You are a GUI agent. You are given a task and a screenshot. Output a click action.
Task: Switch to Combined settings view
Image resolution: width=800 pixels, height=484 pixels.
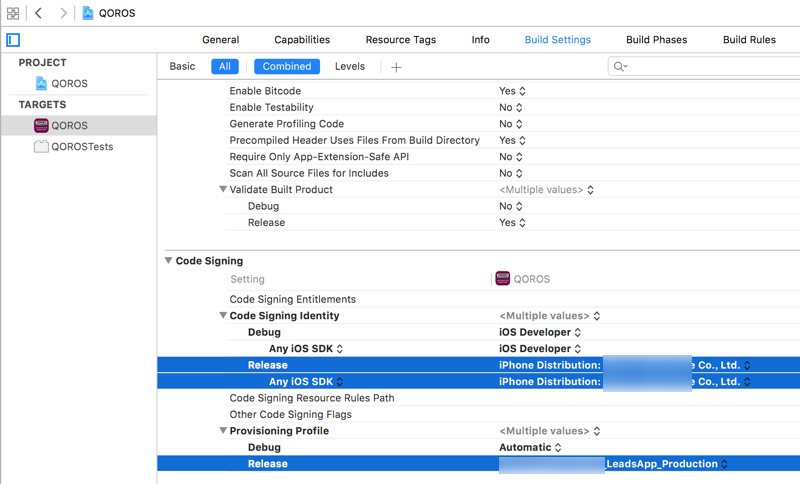(286, 66)
